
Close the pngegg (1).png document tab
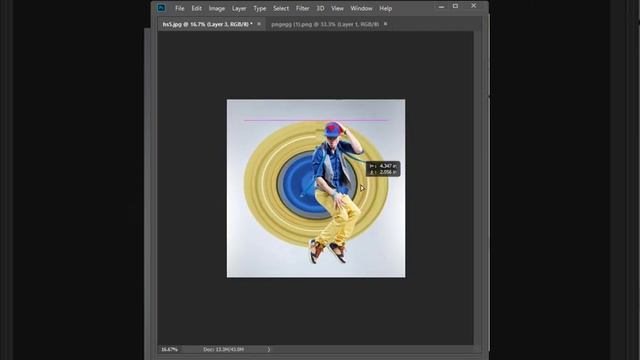[385, 24]
